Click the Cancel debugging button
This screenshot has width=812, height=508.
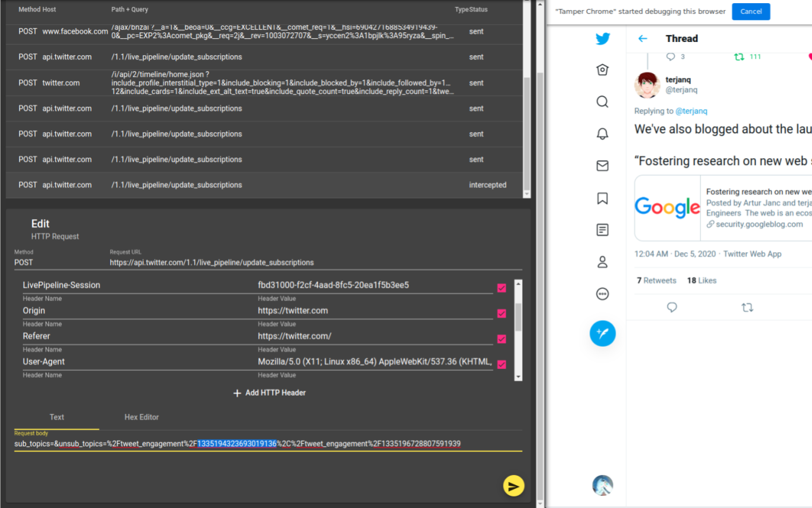point(751,11)
